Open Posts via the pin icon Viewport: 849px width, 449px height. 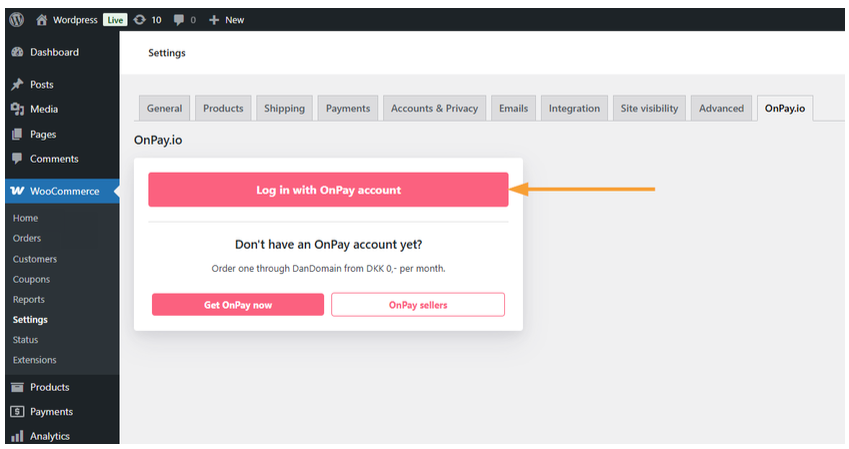(x=17, y=85)
